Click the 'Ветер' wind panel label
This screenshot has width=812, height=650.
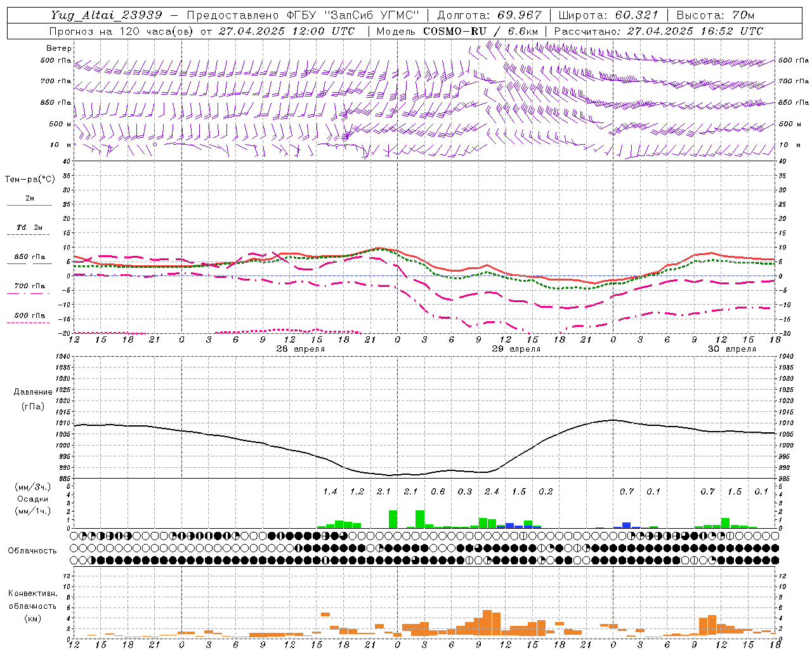click(x=58, y=48)
